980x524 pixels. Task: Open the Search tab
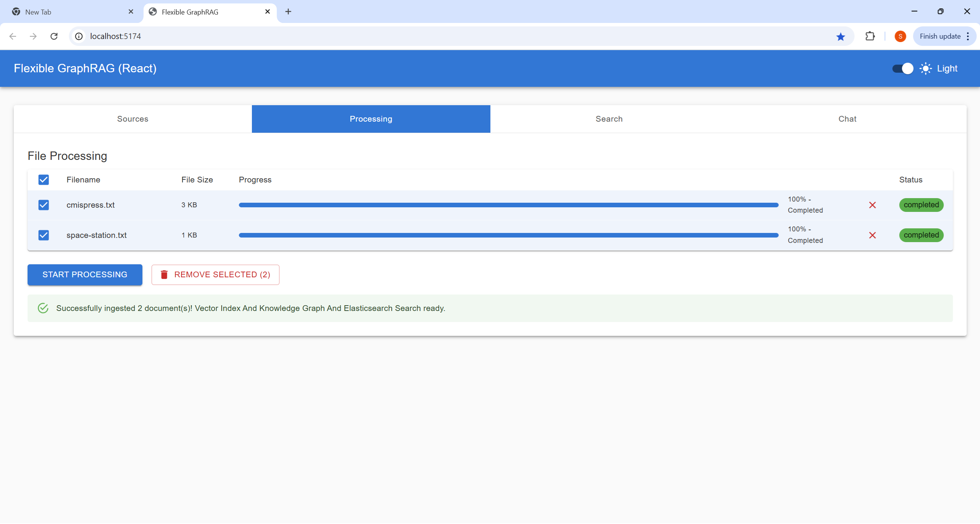[609, 119]
